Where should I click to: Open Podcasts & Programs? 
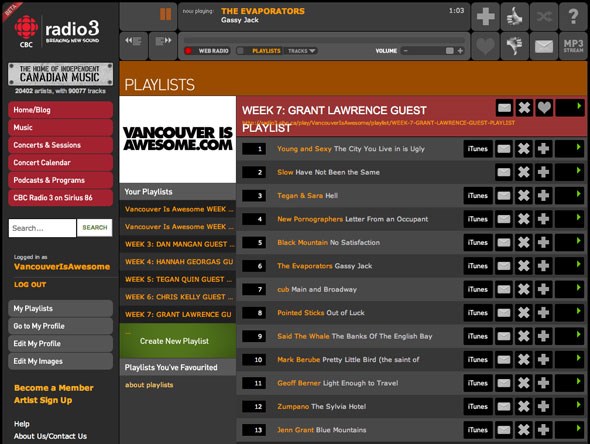point(61,180)
